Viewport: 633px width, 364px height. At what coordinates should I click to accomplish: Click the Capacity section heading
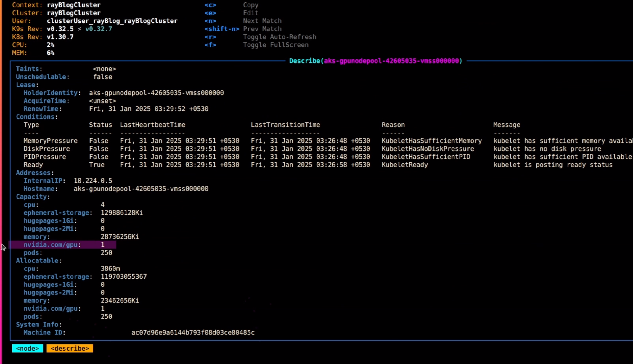coord(33,197)
